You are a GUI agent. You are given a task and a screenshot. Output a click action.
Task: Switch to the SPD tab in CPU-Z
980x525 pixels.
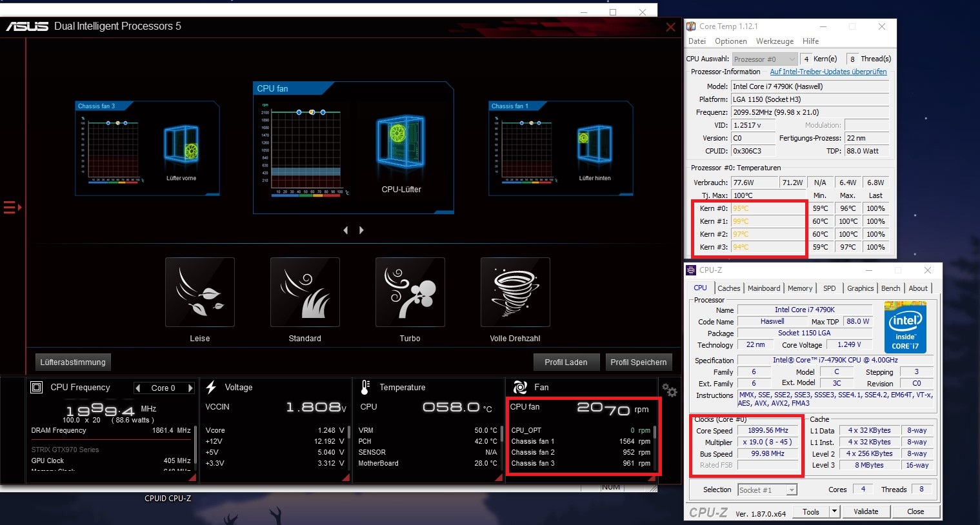coord(830,288)
